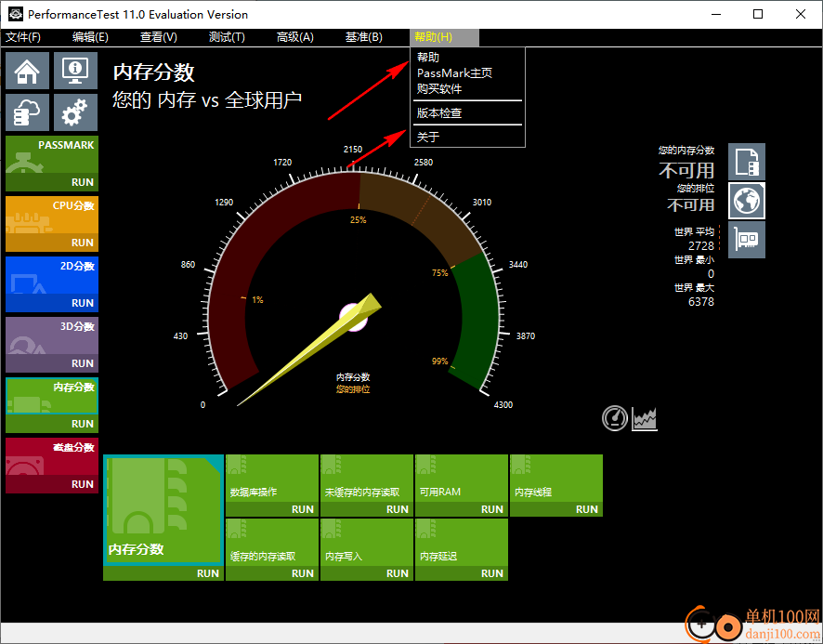Open the 数据库操作 test tile

(272, 479)
